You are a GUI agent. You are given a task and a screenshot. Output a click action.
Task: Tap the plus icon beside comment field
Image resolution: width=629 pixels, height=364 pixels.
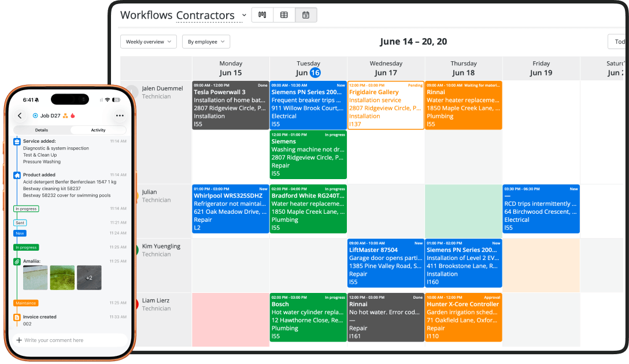(x=19, y=340)
